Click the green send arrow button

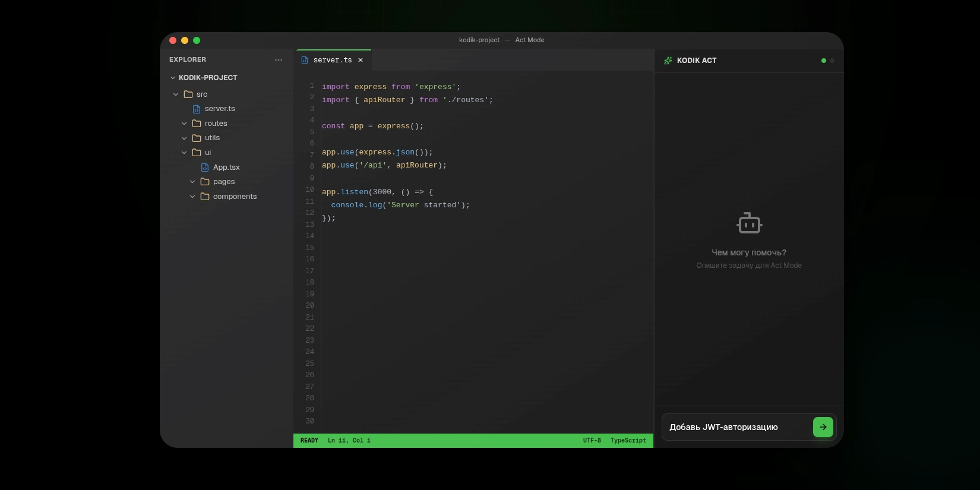click(823, 427)
